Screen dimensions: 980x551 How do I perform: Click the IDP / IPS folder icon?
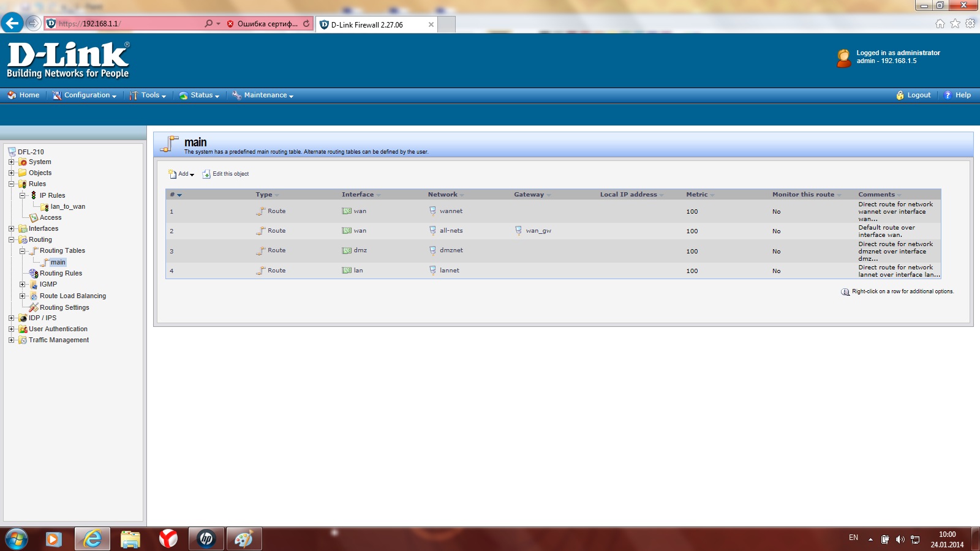point(23,318)
